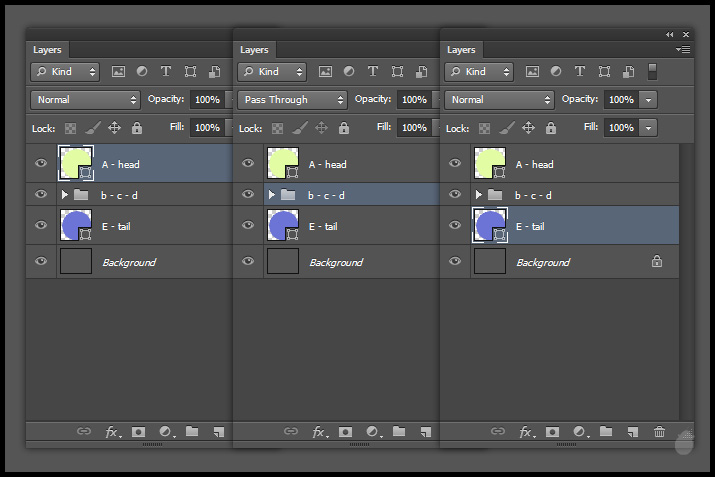Screen dimensions: 715x477
Task: Toggle the layer filtering on/off switch
Action: pos(652,72)
